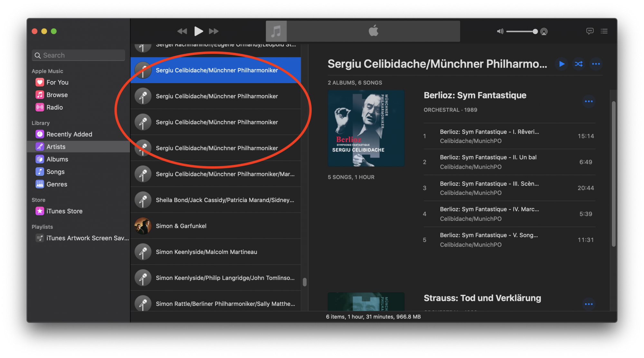Select Artists in Library sidebar
The width and height of the screenshot is (644, 358).
pyautogui.click(x=79, y=147)
